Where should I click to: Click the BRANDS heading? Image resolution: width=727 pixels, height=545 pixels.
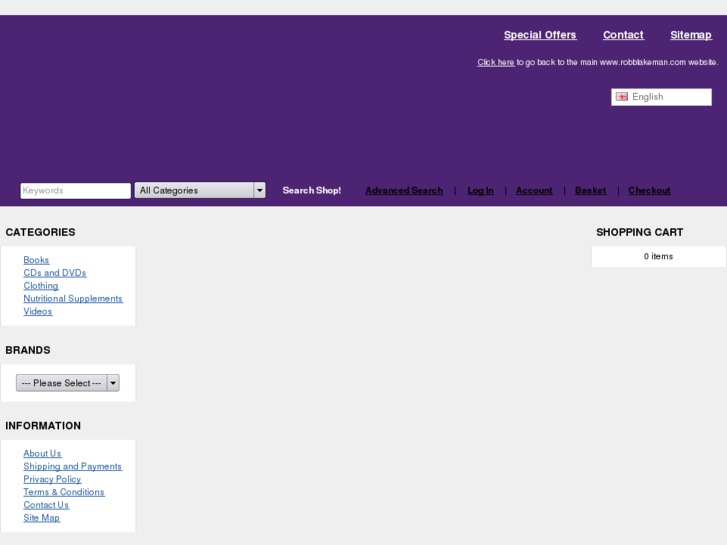point(28,350)
